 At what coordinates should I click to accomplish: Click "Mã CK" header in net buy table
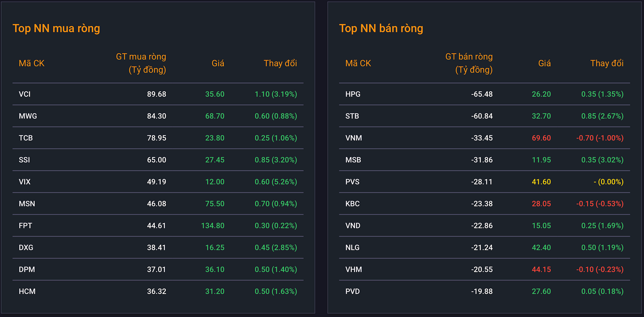(x=32, y=63)
